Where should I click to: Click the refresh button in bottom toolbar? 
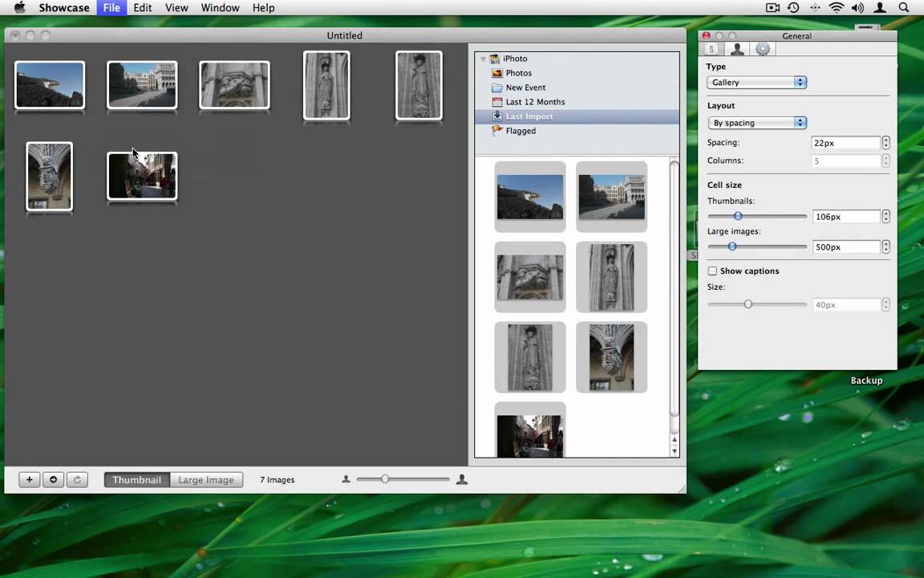click(x=77, y=479)
